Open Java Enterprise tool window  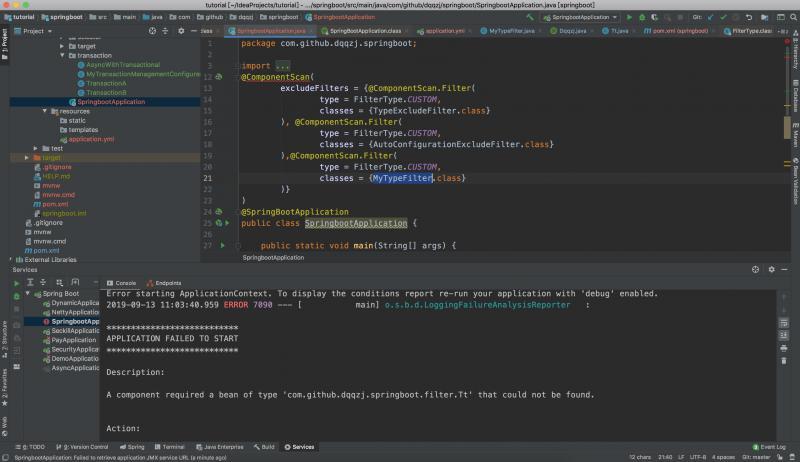point(219,447)
